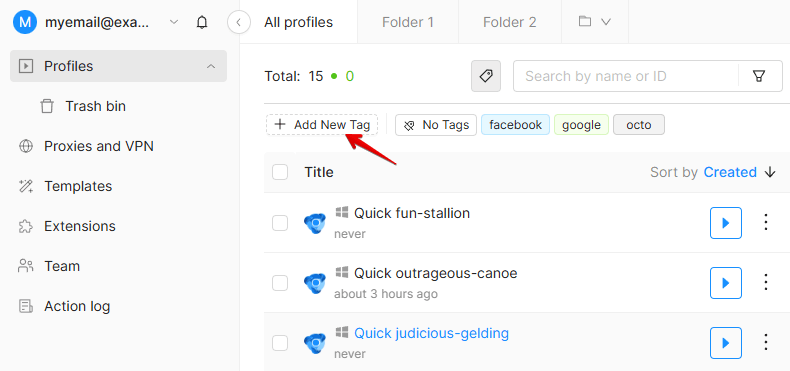Focus the Search by name or ID field

pyautogui.click(x=626, y=76)
